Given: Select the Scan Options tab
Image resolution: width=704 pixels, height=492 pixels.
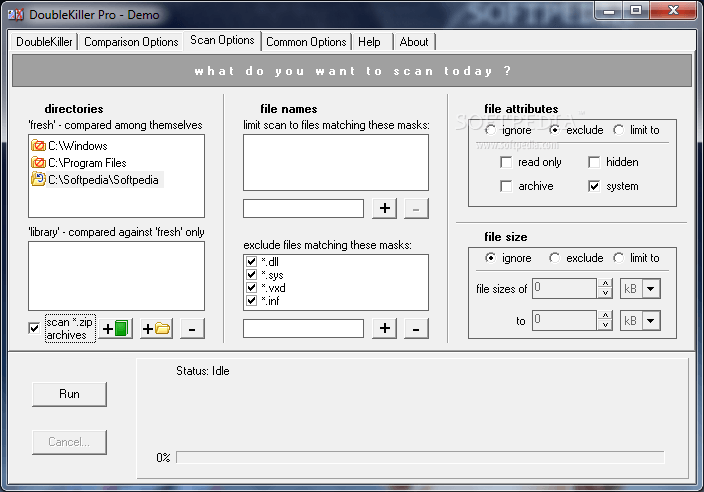Looking at the screenshot, I should tap(222, 40).
